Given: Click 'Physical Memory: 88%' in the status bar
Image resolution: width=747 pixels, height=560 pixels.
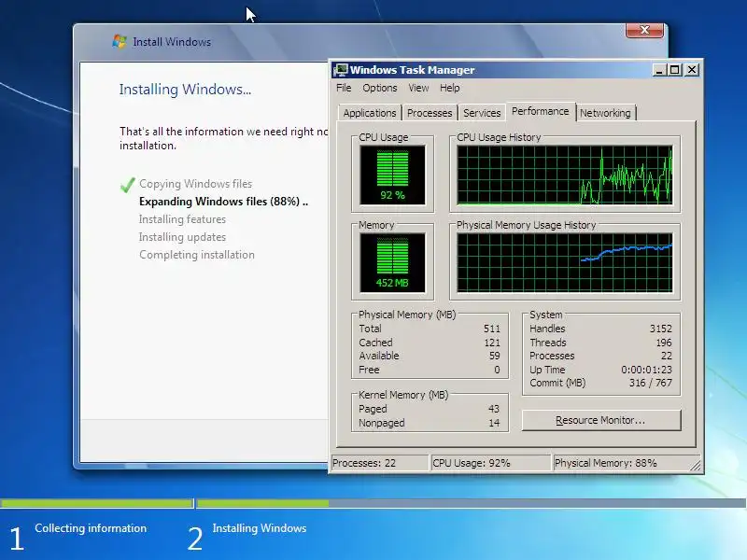Looking at the screenshot, I should [605, 463].
